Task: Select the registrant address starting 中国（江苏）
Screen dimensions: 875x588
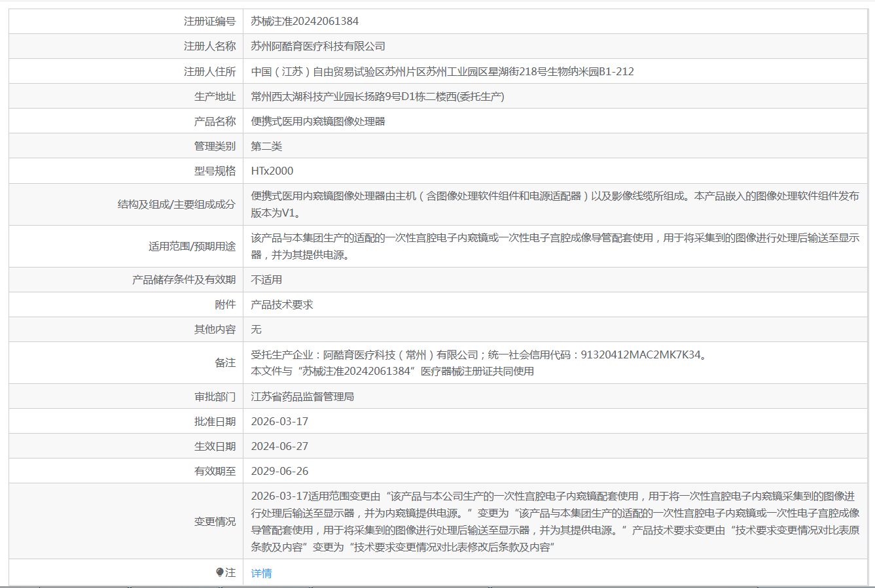Action: (442, 71)
